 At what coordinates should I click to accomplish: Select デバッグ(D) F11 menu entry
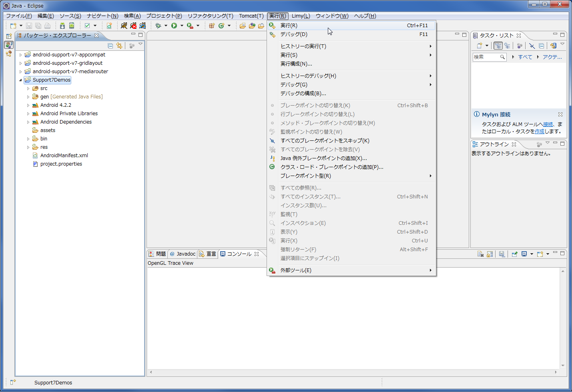pyautogui.click(x=351, y=34)
